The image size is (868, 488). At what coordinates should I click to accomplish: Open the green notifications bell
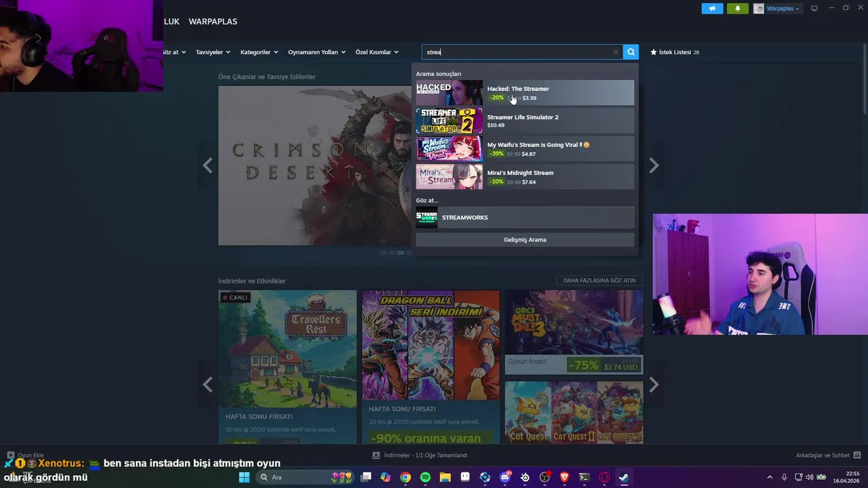pos(738,9)
